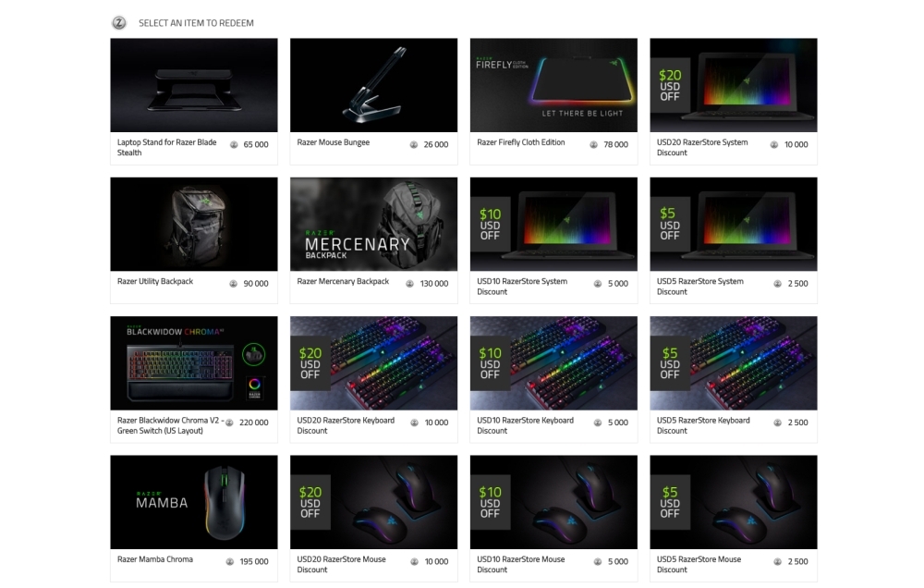Click the coin icon for USD5 Keyboard Discount
Screen dimensions: 924x588
[x=778, y=423]
